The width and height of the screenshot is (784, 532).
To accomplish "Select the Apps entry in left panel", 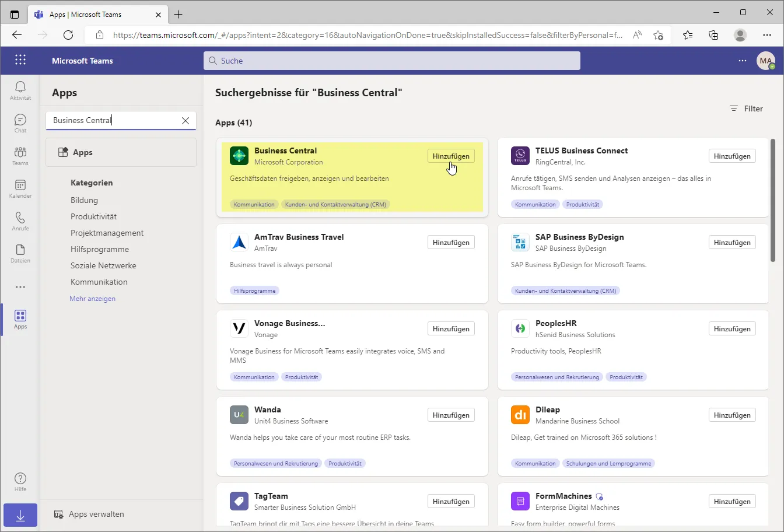I will 121,152.
